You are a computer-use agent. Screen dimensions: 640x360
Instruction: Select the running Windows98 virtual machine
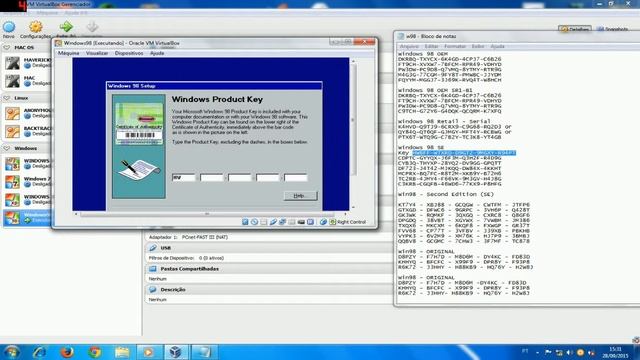28,218
